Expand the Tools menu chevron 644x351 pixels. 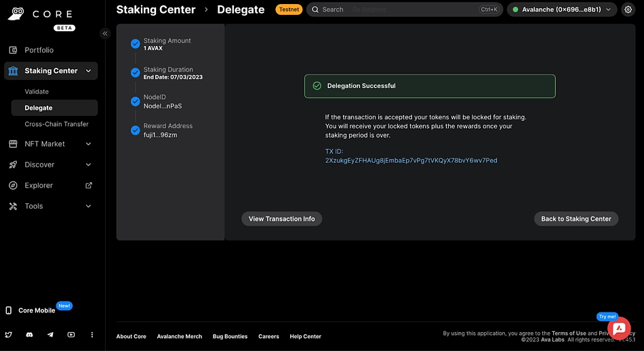click(88, 206)
